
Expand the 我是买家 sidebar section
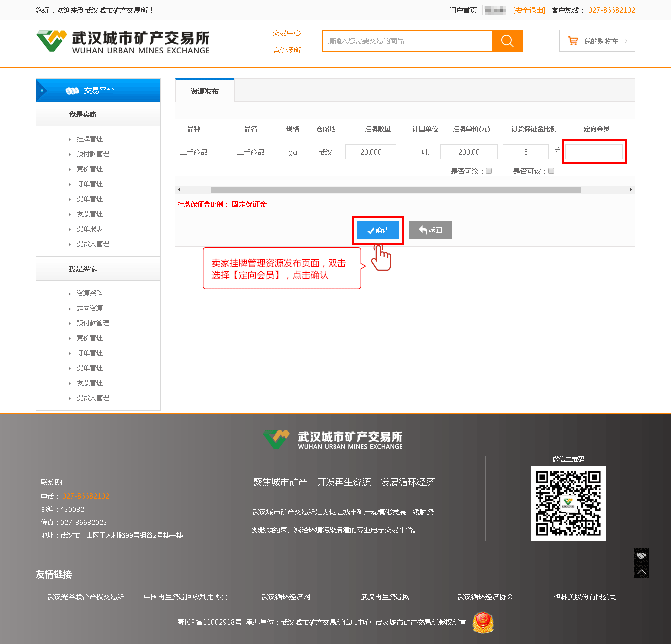coord(83,269)
